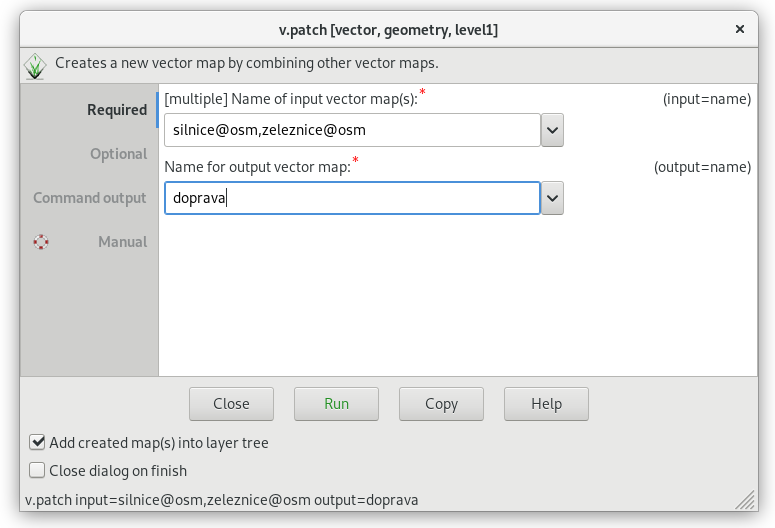Screen dimensions: 775x528
Task: Check the Close dialog on finish box
Action: point(37,470)
